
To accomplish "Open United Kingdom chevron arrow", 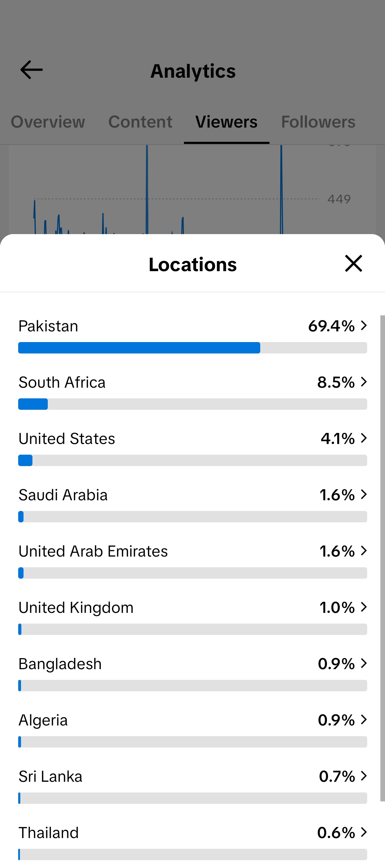I will [364, 607].
